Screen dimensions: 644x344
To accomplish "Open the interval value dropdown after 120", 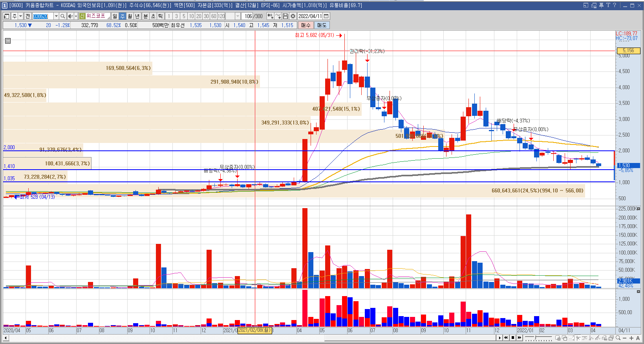I will (238, 16).
